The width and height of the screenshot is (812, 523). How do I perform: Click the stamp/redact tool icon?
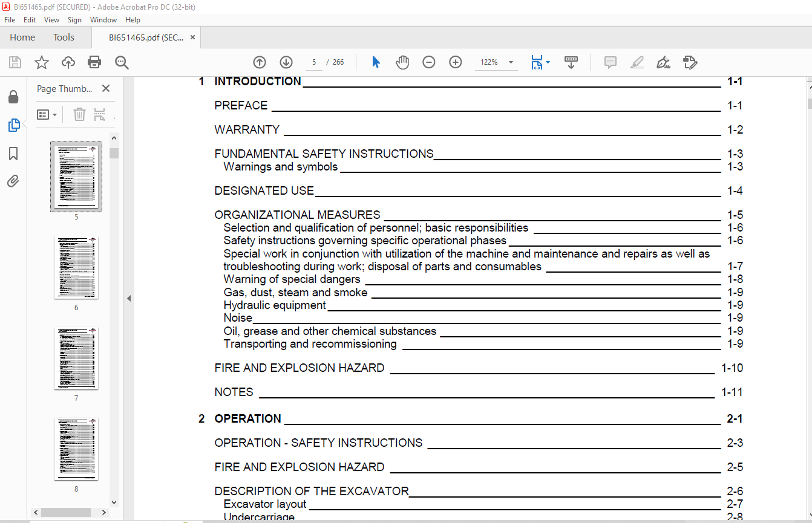(690, 62)
